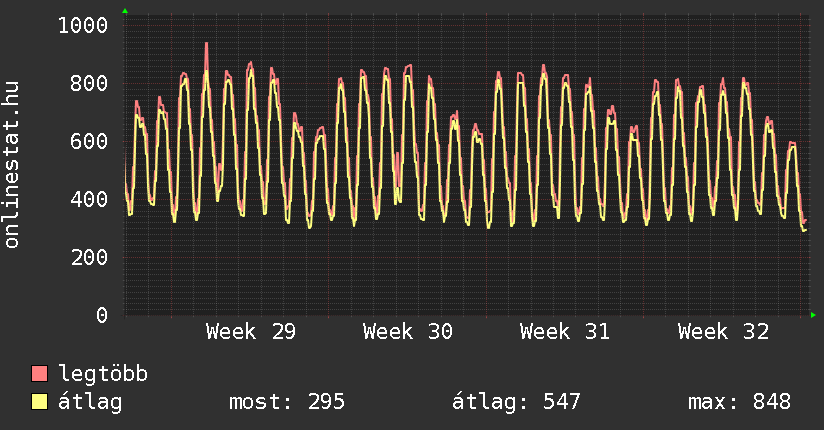
Task: Click the Week 32 axis label
Action: [723, 332]
